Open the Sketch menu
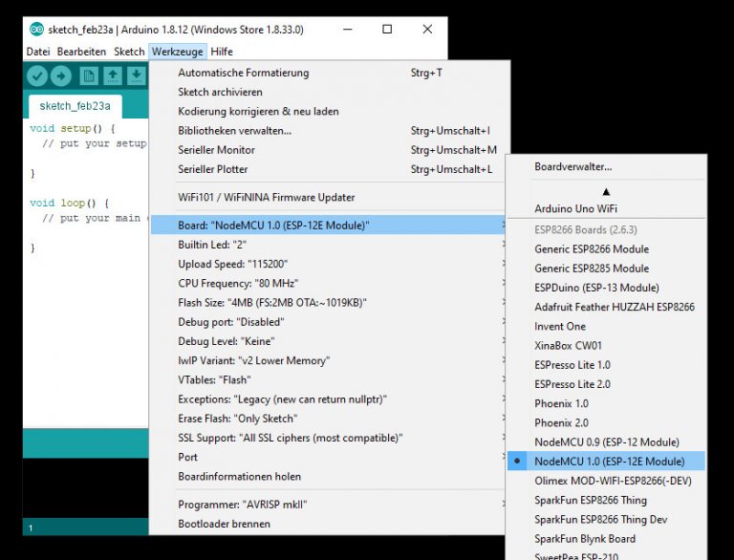 tap(129, 52)
